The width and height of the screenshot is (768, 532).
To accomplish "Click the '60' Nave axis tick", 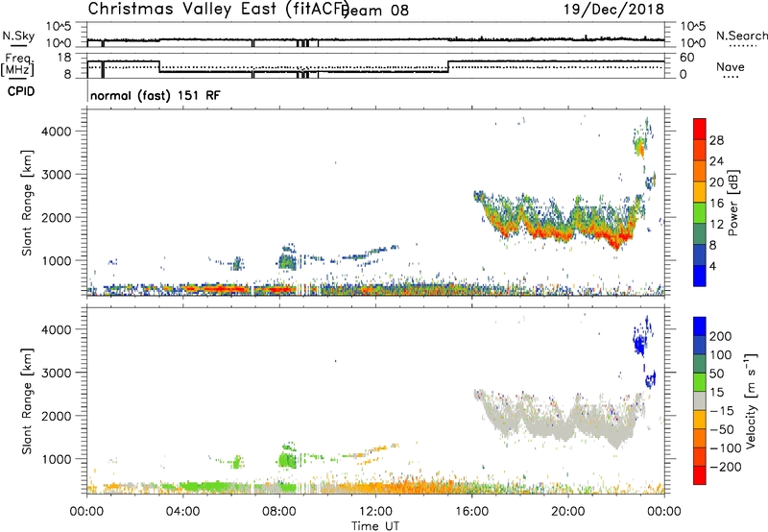I will pos(687,58).
